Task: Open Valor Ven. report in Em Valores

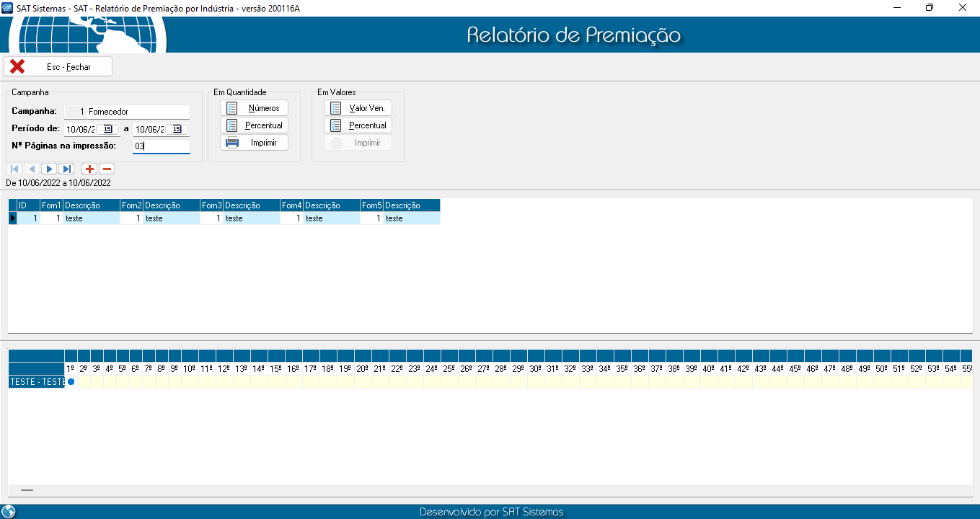Action: [358, 108]
